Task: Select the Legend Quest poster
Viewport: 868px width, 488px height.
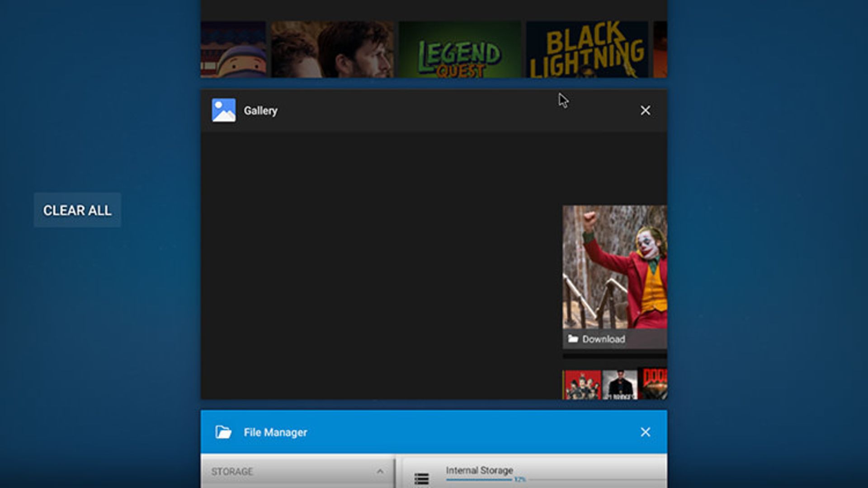Action: (459, 50)
